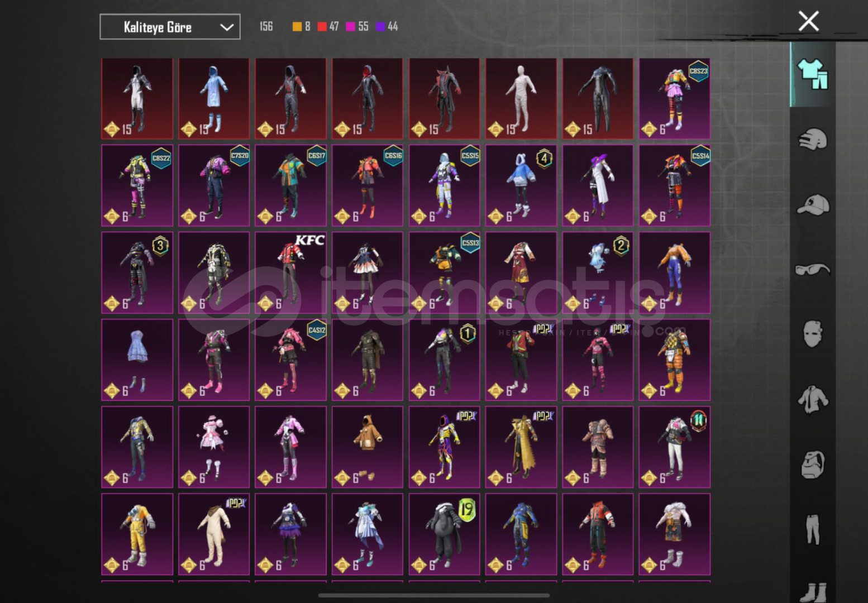Screen dimensions: 868x603
Task: Click the dropdown chevron arrow
Action: click(226, 27)
